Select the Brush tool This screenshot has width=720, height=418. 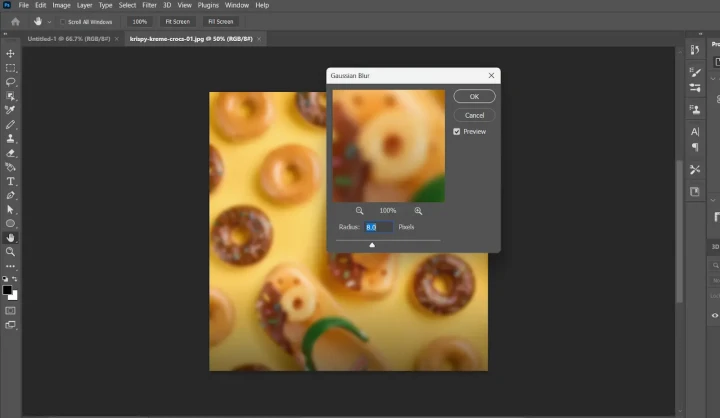(x=10, y=124)
